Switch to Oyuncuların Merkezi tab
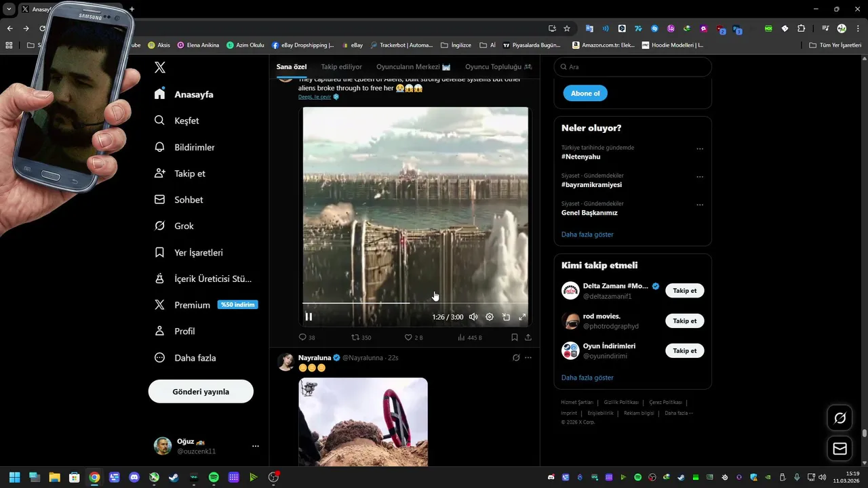The width and height of the screenshot is (868, 488). click(x=414, y=67)
